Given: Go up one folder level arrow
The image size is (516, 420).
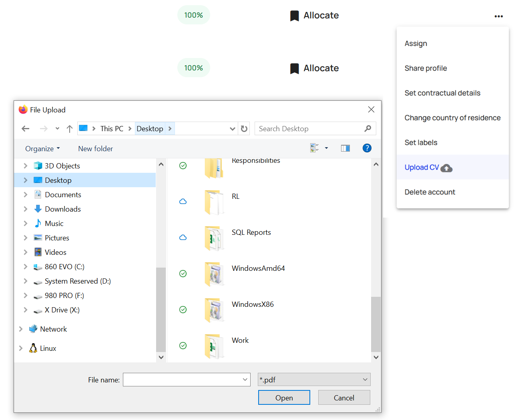Looking at the screenshot, I should click(70, 129).
